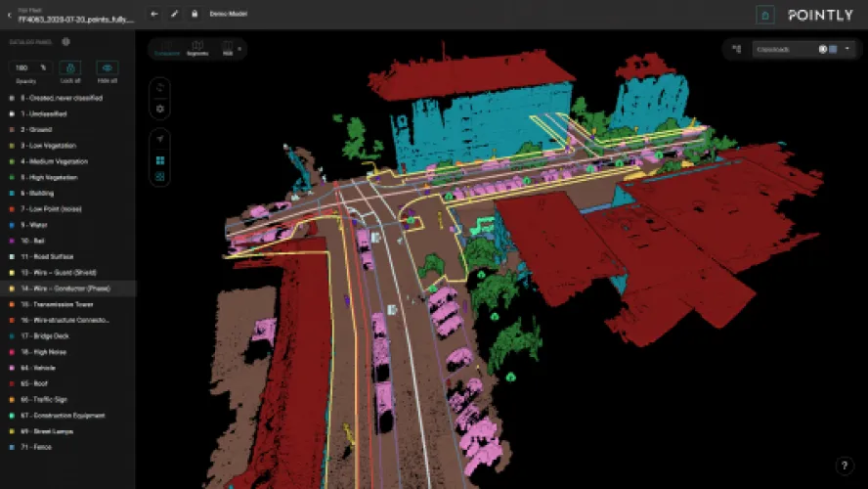The image size is (868, 489).
Task: Click the padlock icon in the header
Action: [x=194, y=15]
